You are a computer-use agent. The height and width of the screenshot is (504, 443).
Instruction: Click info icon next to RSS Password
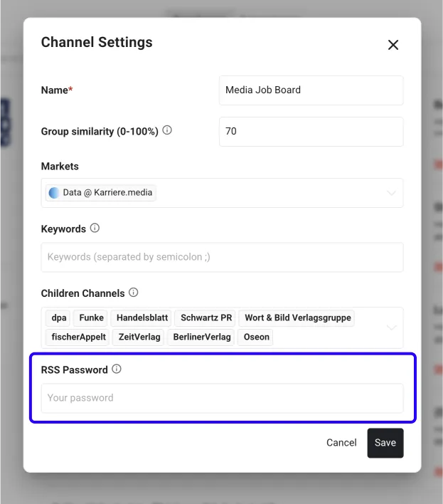(x=117, y=369)
